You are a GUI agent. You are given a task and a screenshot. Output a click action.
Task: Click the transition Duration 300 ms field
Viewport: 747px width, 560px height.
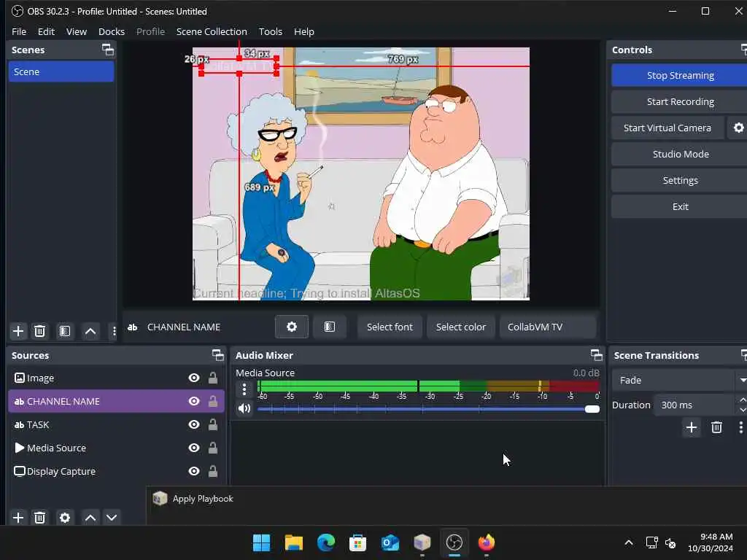(694, 405)
